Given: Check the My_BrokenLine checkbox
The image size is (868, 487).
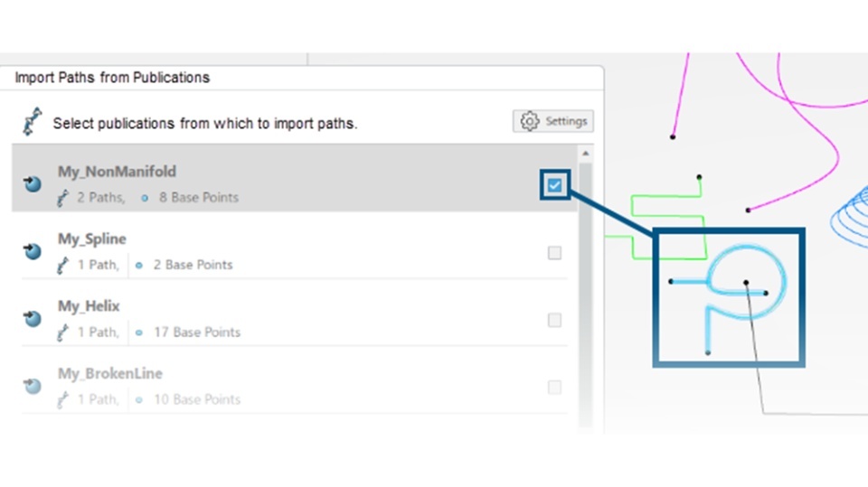Looking at the screenshot, I should (554, 387).
